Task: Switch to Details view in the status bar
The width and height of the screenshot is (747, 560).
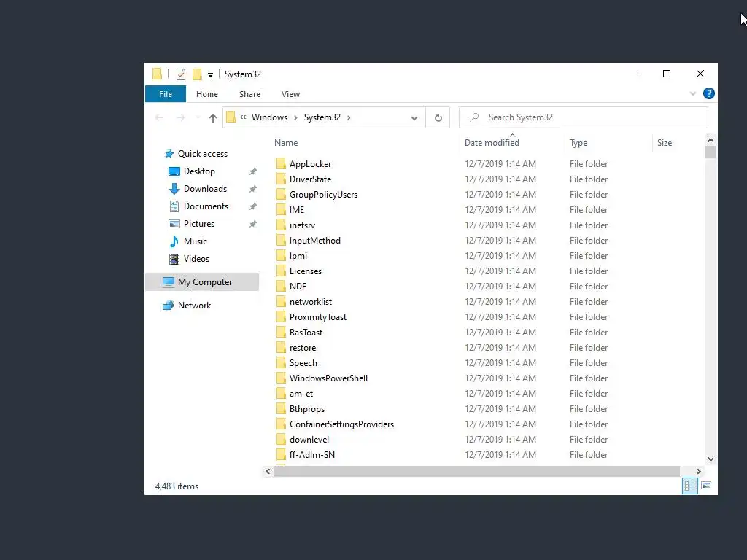Action: click(x=690, y=486)
